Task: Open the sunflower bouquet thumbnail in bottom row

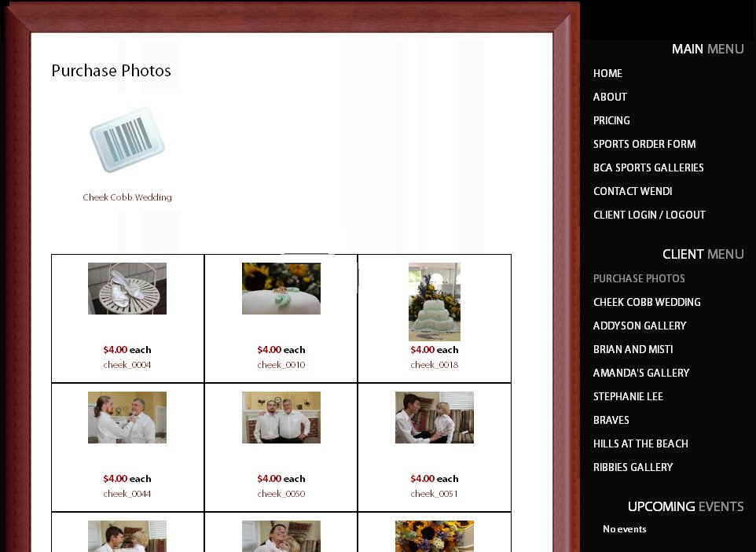Action: pyautogui.click(x=435, y=536)
